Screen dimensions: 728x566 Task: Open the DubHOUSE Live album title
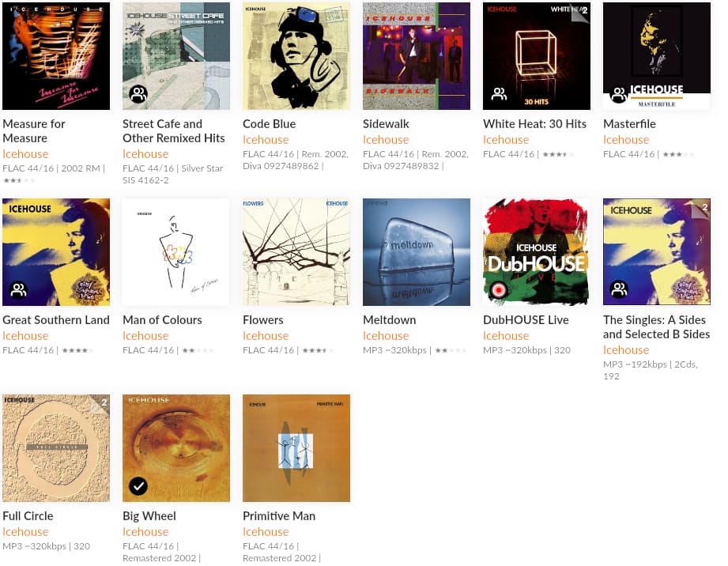[526, 320]
